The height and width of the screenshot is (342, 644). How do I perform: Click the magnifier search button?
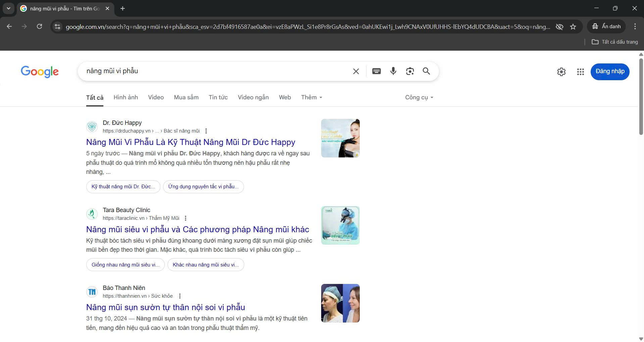click(x=426, y=71)
